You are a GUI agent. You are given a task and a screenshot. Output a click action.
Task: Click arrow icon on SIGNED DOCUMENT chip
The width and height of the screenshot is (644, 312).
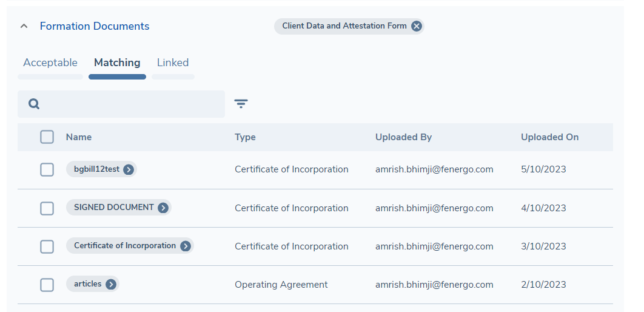point(163,208)
